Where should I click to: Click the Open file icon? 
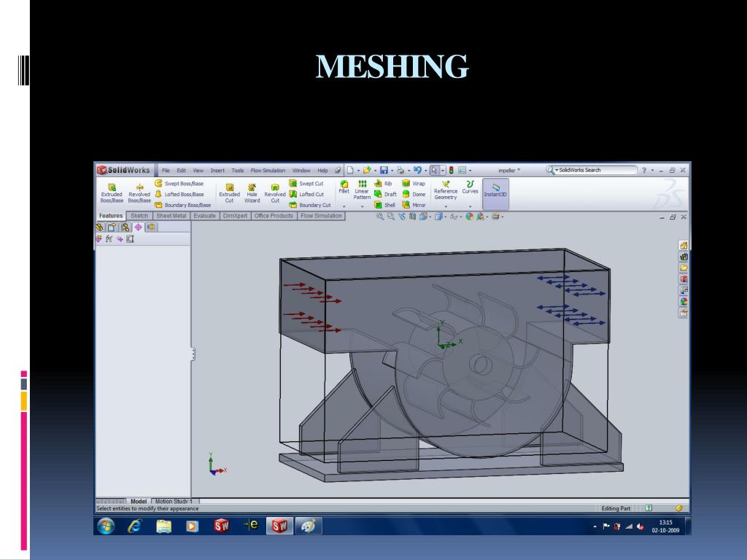click(x=366, y=170)
